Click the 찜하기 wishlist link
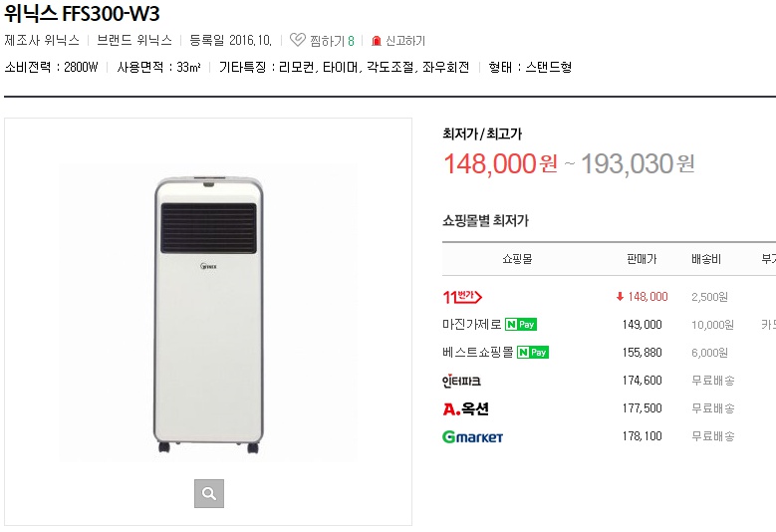This screenshot has height=532, width=776. click(327, 41)
